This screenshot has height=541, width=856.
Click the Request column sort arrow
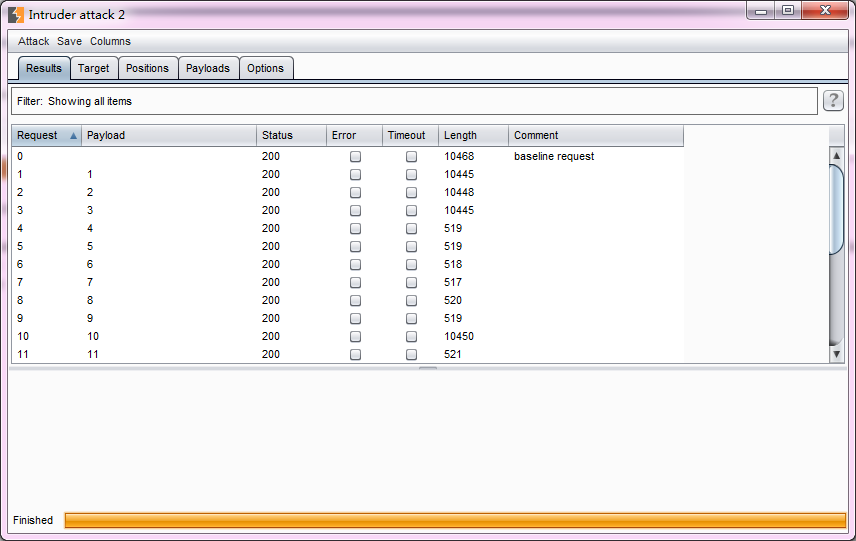click(x=73, y=136)
